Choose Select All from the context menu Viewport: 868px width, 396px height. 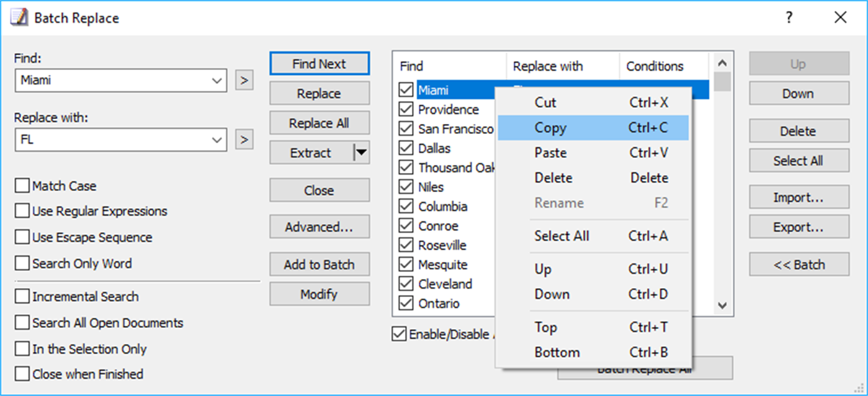(x=562, y=236)
